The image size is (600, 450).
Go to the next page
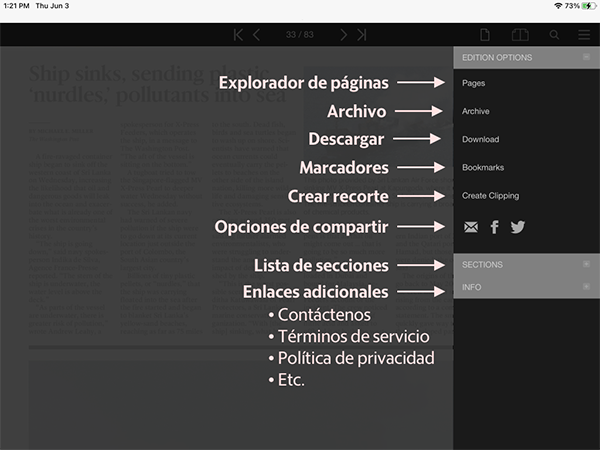click(x=343, y=35)
